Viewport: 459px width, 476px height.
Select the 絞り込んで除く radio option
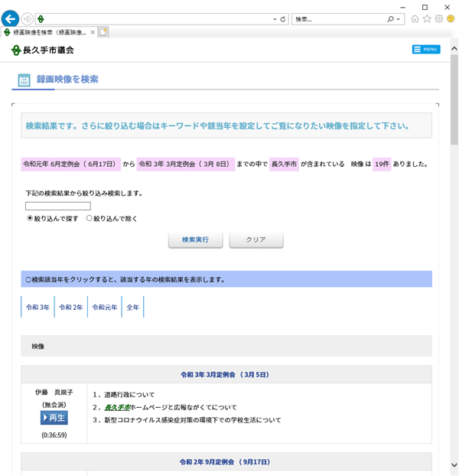pos(90,218)
